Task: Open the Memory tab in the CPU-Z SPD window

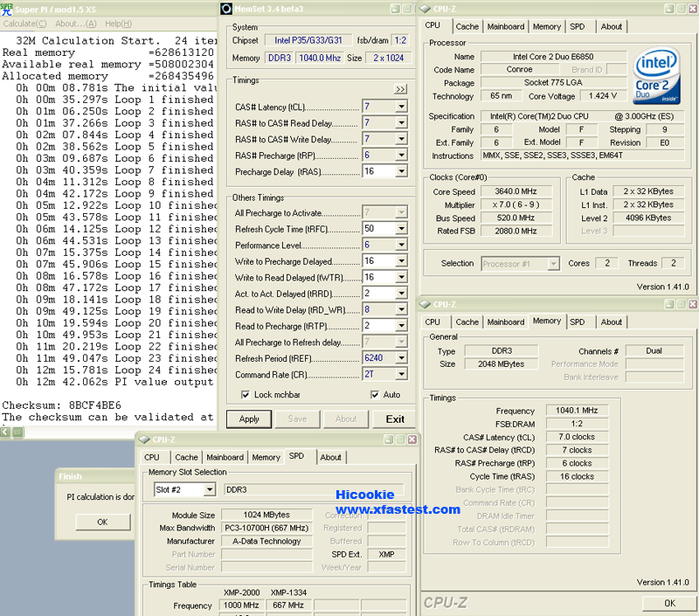Action: [x=266, y=457]
